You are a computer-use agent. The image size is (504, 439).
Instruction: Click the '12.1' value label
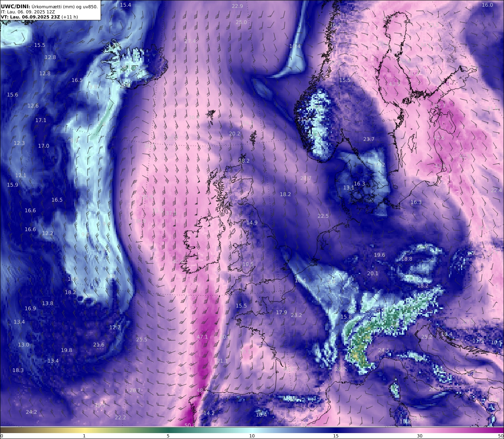tap(21, 175)
